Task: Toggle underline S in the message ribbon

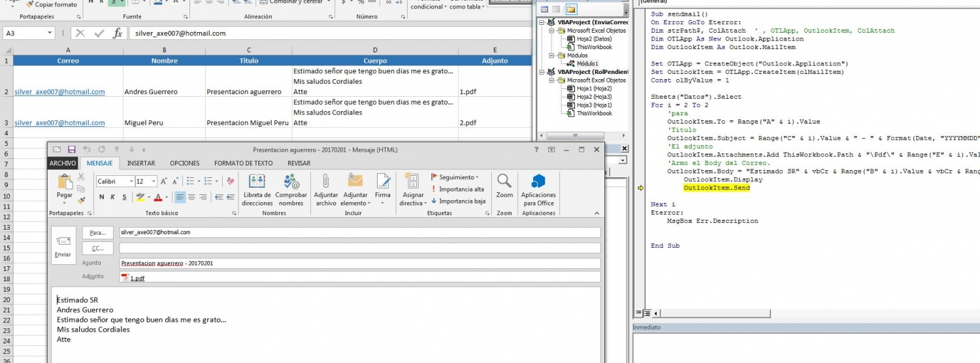Action: [x=125, y=197]
